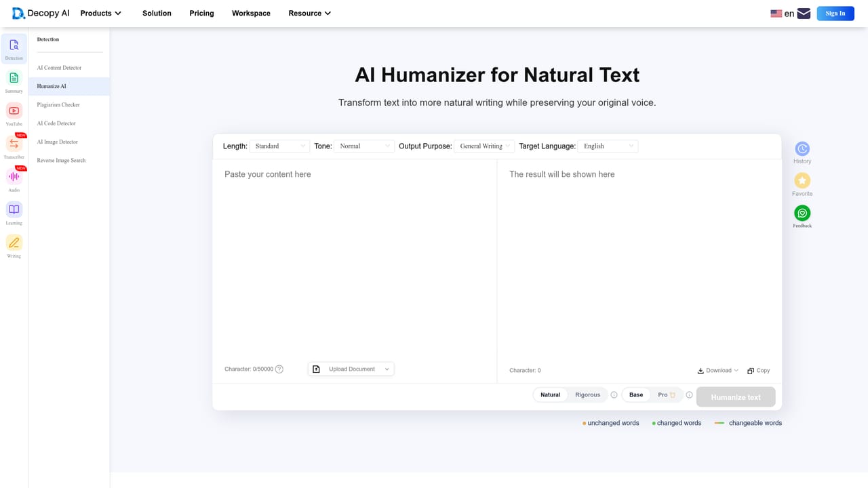The image size is (868, 488).
Task: Open the Audio sidebar icon
Action: 14,176
